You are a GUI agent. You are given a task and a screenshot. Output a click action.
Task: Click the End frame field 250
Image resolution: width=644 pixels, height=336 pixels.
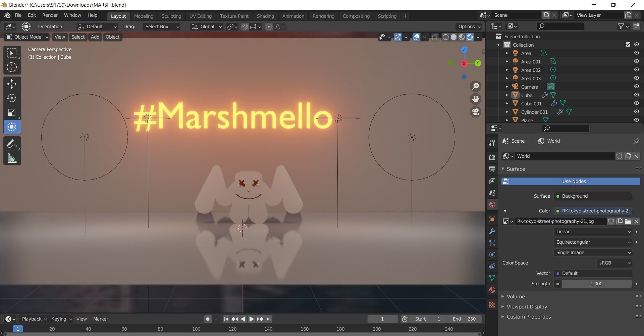465,319
